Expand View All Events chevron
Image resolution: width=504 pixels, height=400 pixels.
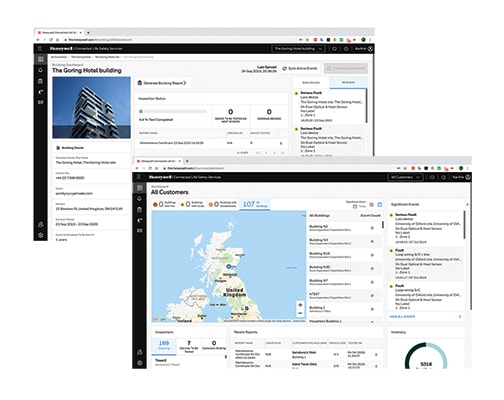(460, 316)
